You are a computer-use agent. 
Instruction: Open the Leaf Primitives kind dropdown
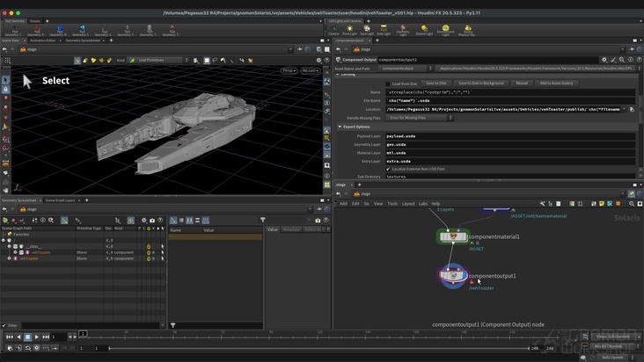[x=160, y=60]
